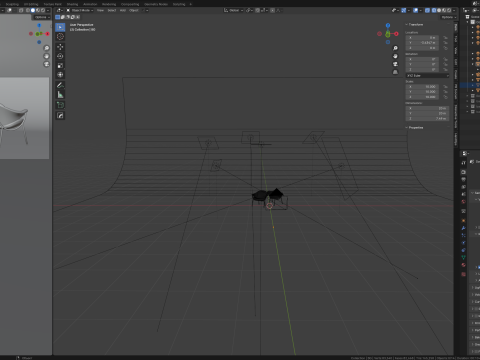Toggle the X-ray view button
The image size is (480, 360).
point(427,10)
